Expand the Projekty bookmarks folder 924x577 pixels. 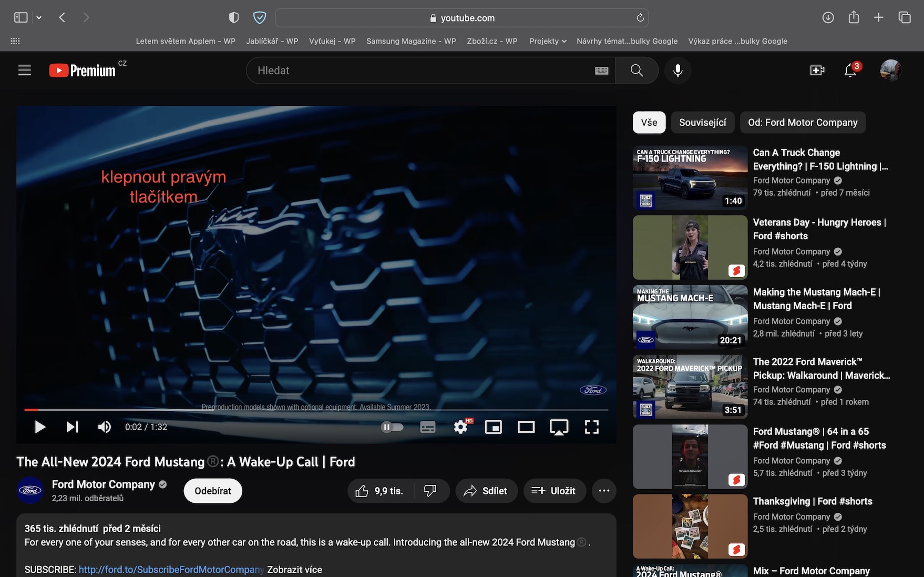[548, 41]
